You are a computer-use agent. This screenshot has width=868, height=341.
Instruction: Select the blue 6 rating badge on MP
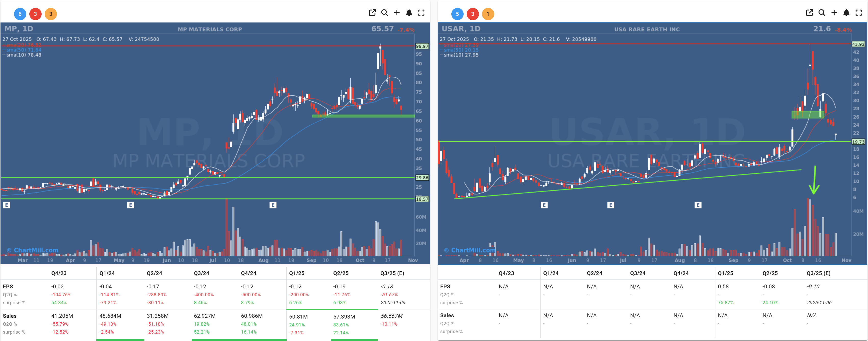tap(20, 14)
